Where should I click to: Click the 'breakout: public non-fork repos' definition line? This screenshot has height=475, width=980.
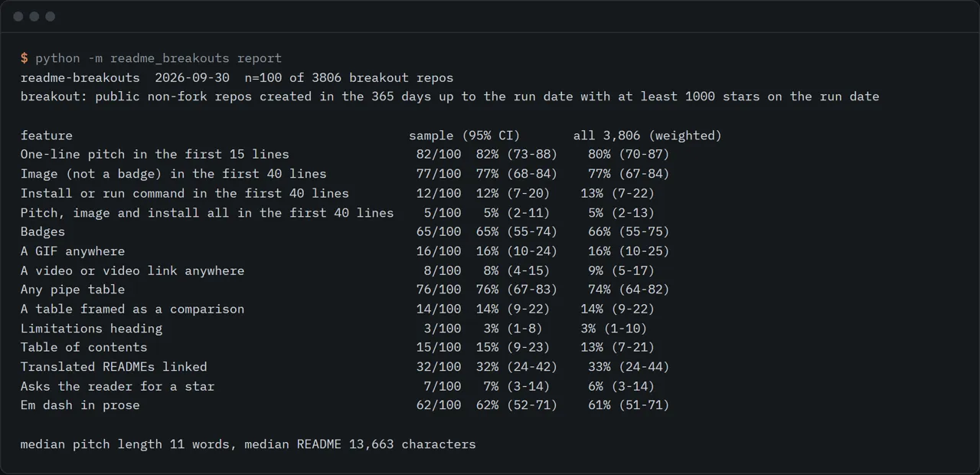pos(449,97)
